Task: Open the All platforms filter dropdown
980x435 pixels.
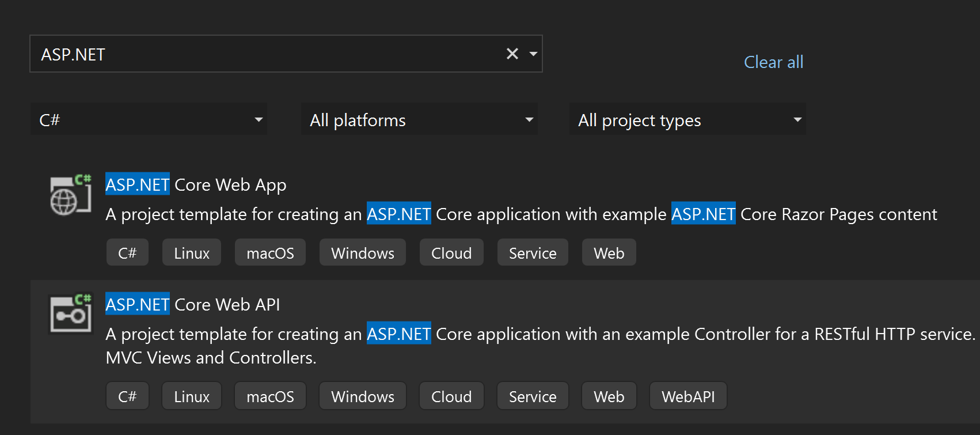Action: coord(419,119)
